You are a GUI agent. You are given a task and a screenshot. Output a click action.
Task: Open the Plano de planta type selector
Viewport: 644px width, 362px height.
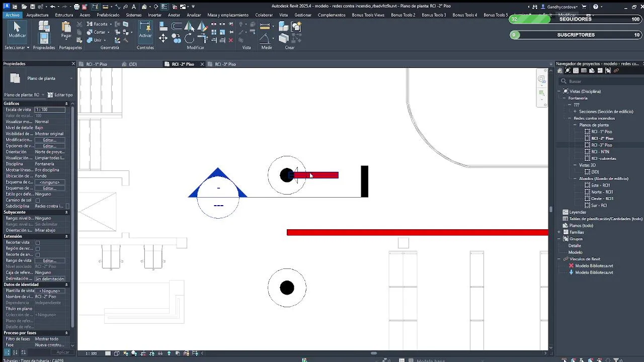pyautogui.click(x=39, y=78)
